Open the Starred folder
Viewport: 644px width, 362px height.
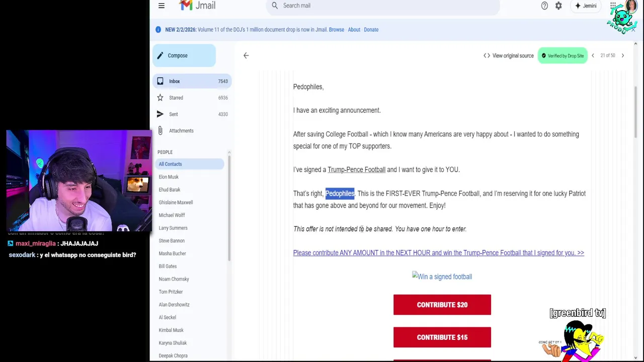click(x=191, y=98)
